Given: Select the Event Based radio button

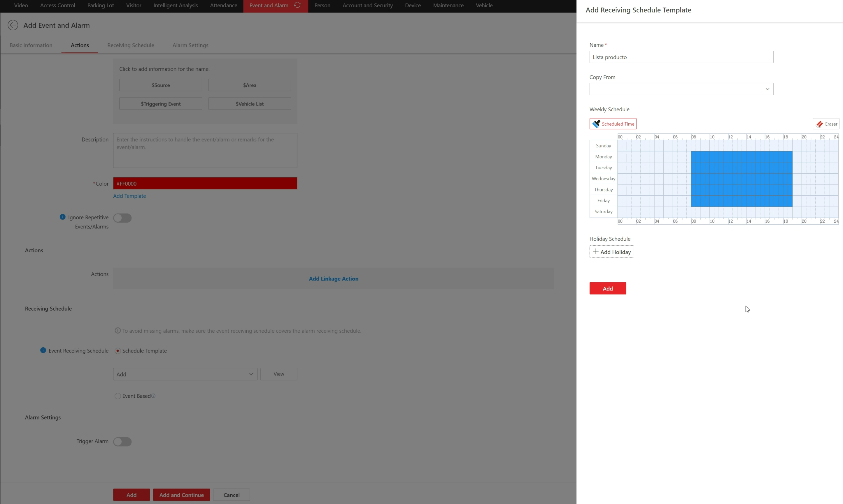Looking at the screenshot, I should 118,396.
